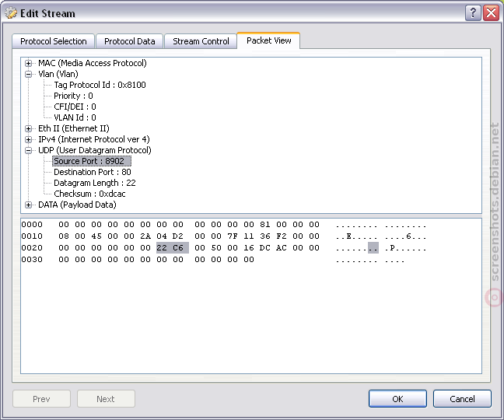Screen dimensions: 504x420
Task: Close the Edit Stream dialog
Action: click(x=491, y=13)
